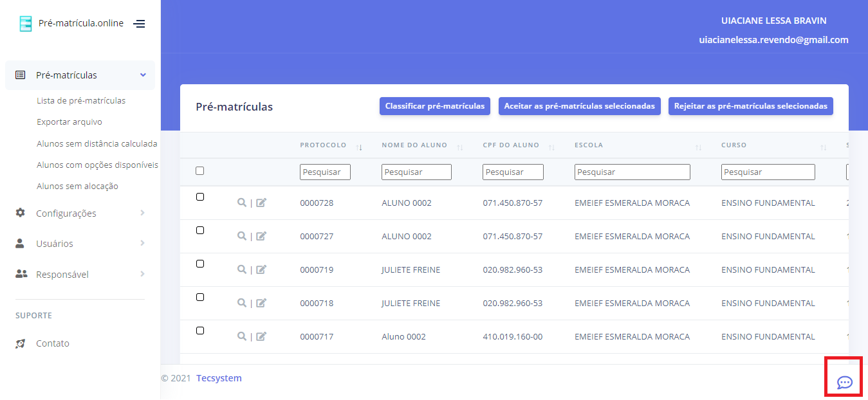The width and height of the screenshot is (868, 400).
Task: Click magnifier icon for protocol 0000728
Action: coord(241,203)
